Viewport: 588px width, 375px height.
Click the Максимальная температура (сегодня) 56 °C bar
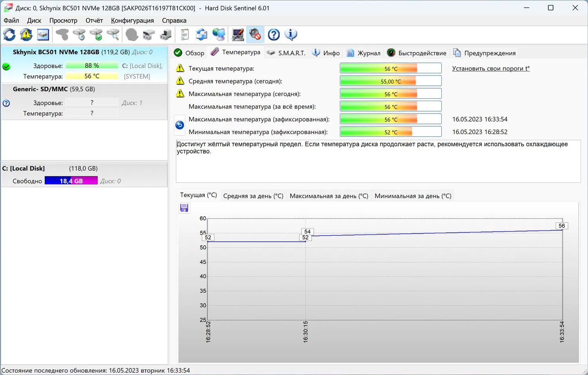pos(391,94)
